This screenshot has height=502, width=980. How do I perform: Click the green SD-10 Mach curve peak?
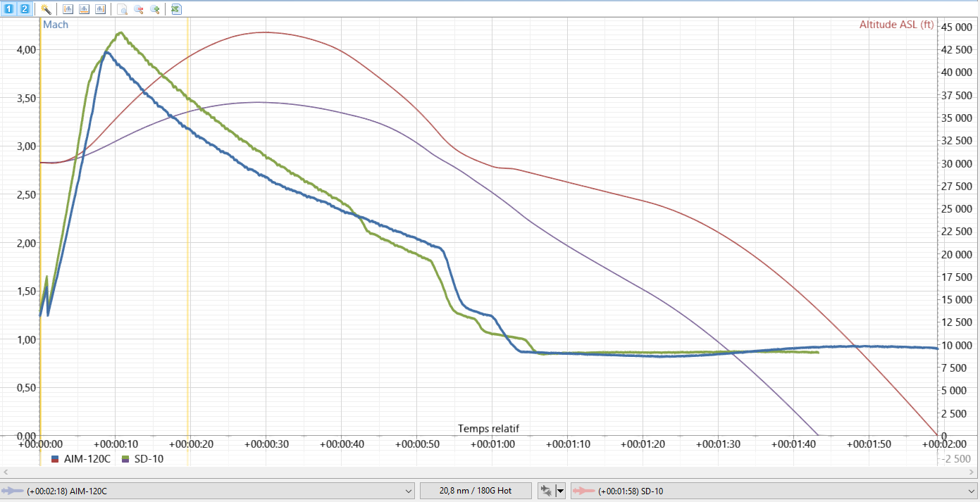[x=120, y=32]
